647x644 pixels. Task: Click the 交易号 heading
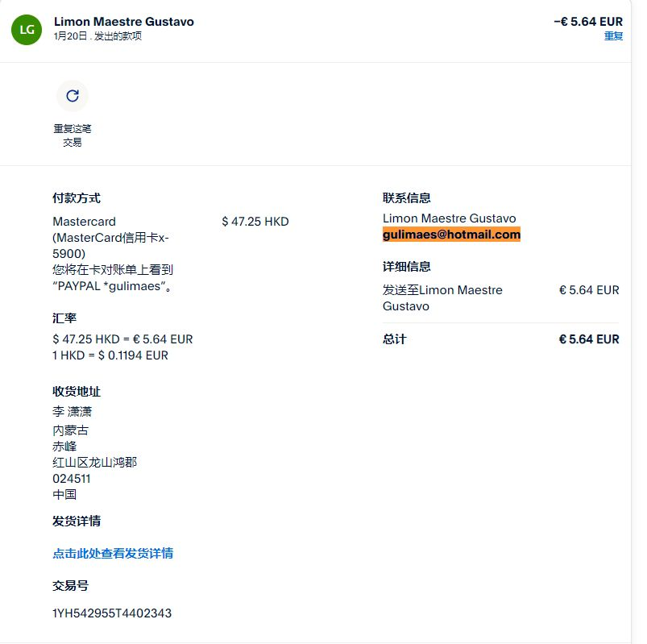[x=70, y=586]
